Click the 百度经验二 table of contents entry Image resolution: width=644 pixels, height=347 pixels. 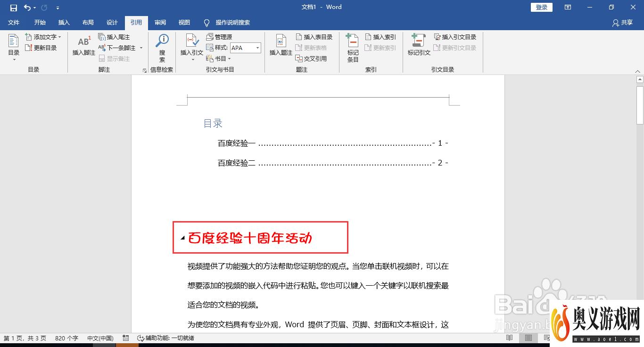(x=333, y=163)
